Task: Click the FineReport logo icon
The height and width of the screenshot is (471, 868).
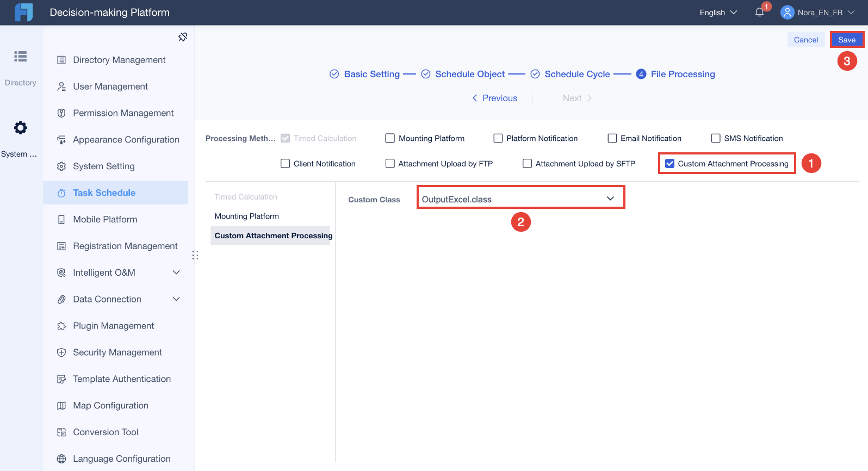Action: 23,12
